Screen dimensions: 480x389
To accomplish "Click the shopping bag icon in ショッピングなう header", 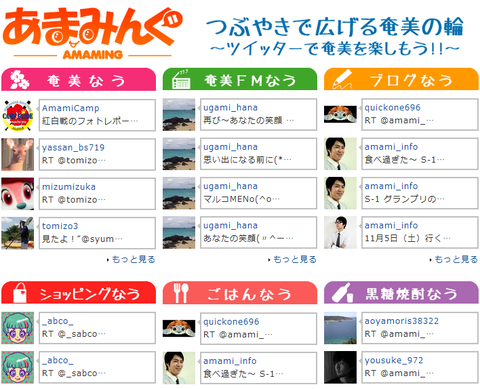I will tap(19, 293).
